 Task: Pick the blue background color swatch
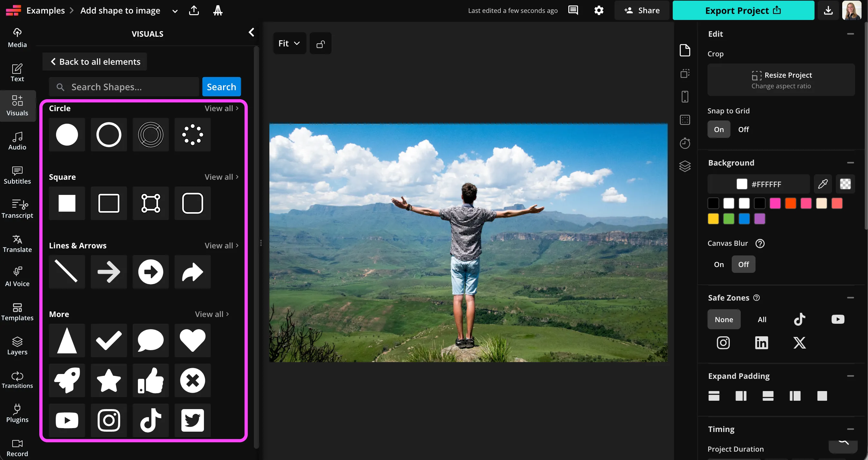click(744, 219)
